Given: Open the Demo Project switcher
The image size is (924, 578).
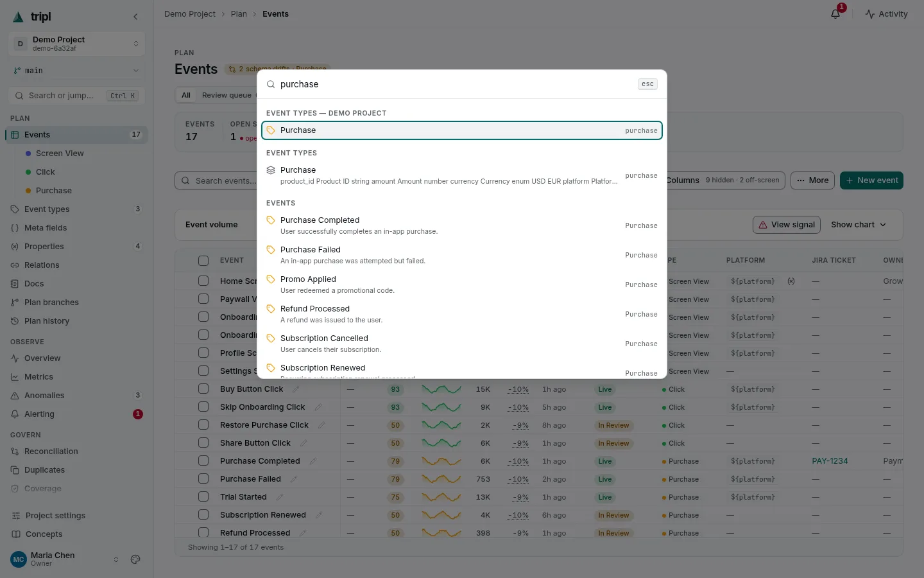Looking at the screenshot, I should 76,44.
